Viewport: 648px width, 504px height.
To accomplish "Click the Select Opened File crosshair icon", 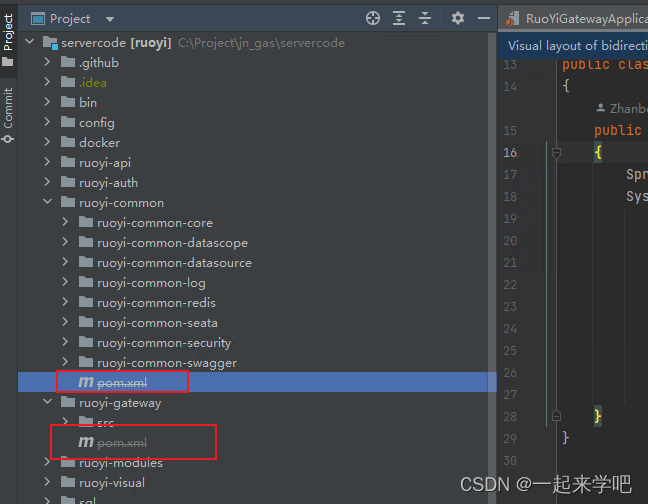I will point(373,18).
